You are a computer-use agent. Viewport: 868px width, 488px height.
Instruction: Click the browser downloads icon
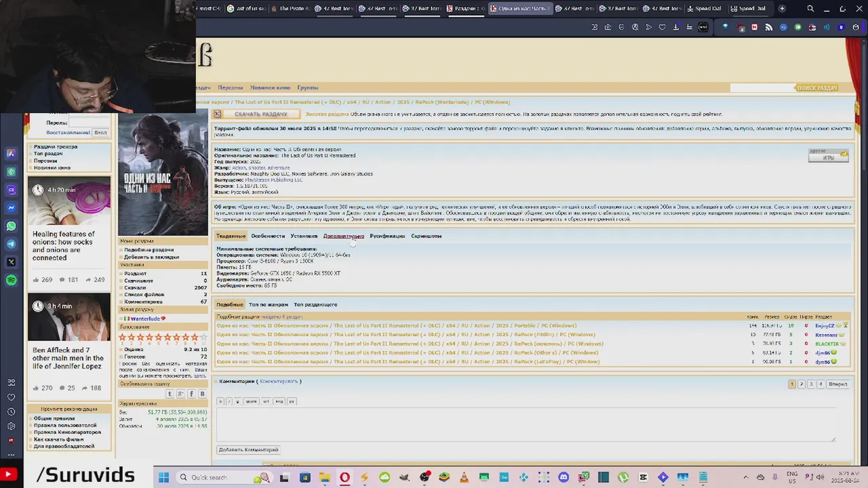pyautogui.click(x=676, y=27)
